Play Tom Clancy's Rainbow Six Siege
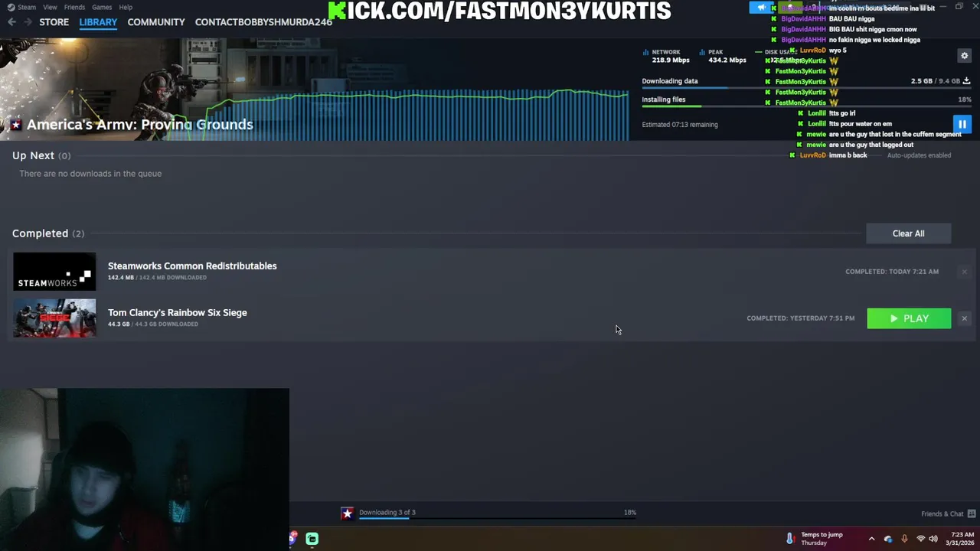This screenshot has width=980, height=551. pos(909,318)
